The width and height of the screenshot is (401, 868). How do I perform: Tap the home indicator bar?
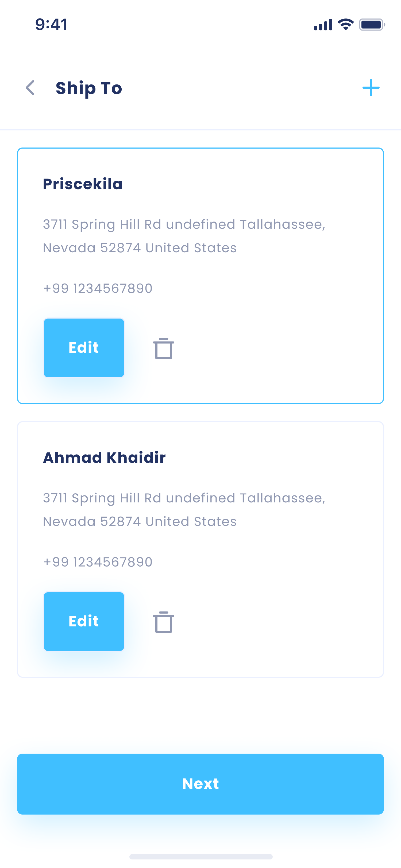201,857
